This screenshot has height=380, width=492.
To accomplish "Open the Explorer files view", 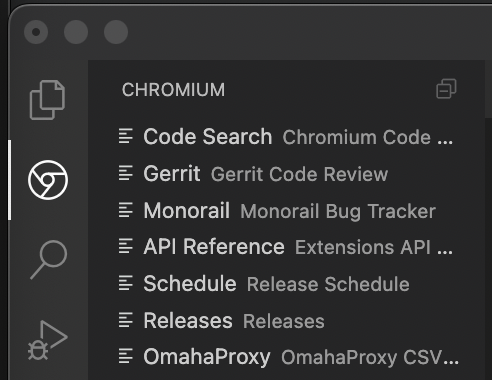I will (47, 100).
